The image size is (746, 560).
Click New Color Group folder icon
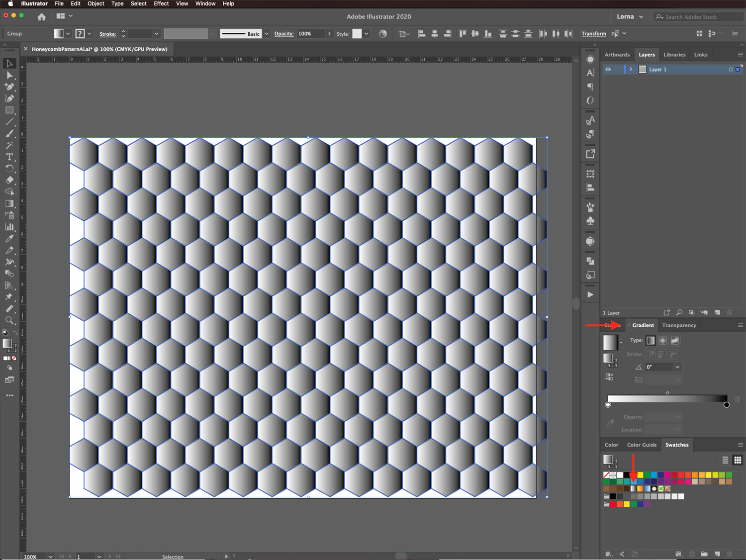[704, 554]
